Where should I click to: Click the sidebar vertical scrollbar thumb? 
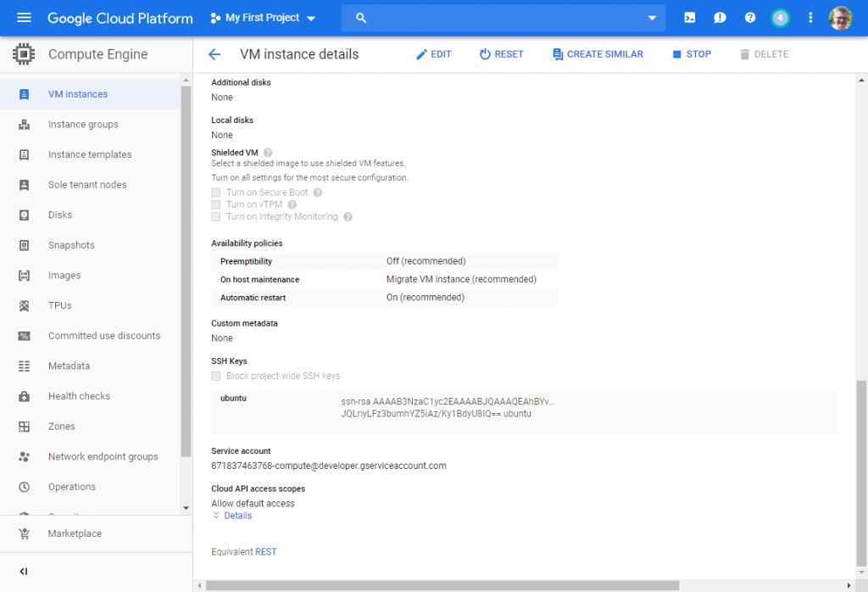point(186,271)
